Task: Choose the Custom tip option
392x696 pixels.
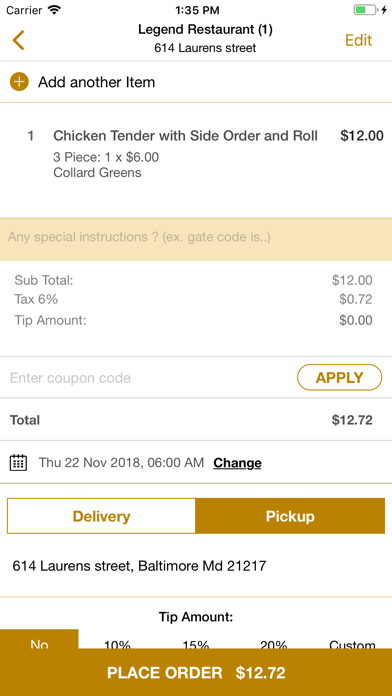Action: tap(352, 643)
